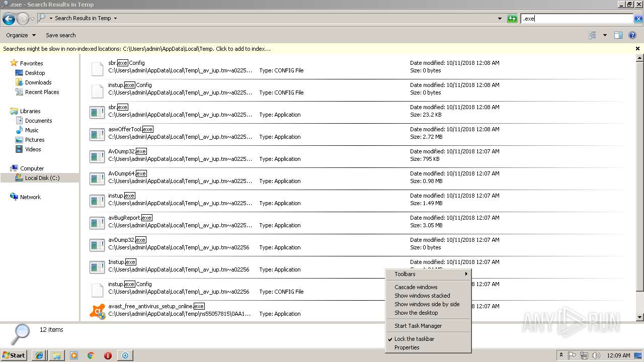Toggle the preview pane icon
Viewport: 644px width, 362px height.
coord(618,35)
